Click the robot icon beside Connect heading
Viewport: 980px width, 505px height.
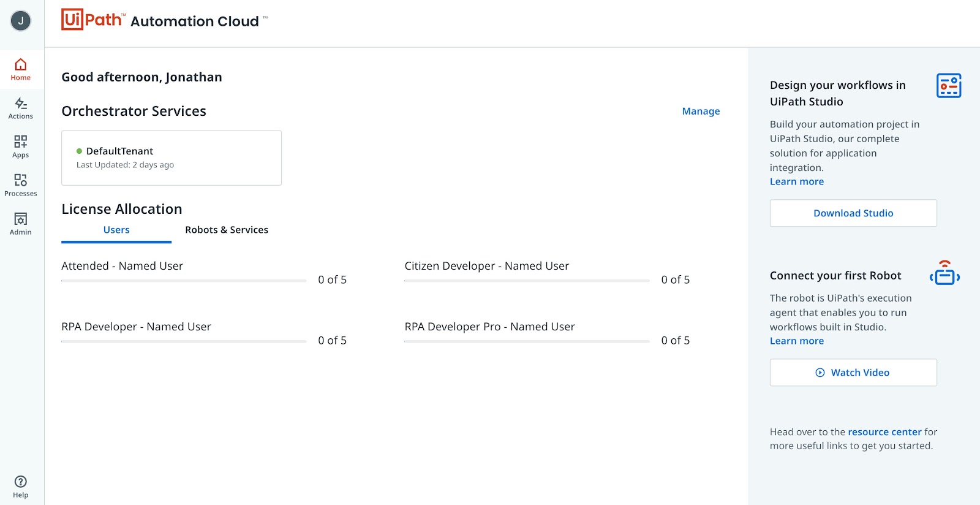(944, 273)
